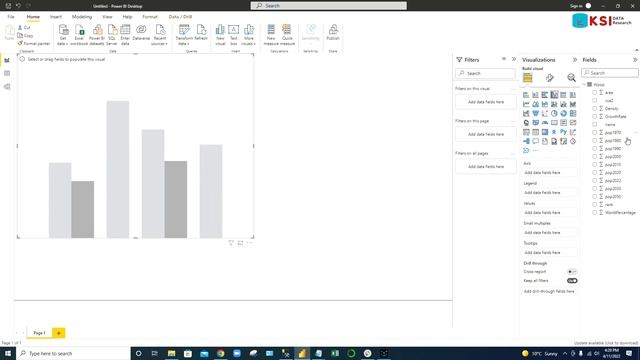Select the scatter chart visual

coord(545,113)
